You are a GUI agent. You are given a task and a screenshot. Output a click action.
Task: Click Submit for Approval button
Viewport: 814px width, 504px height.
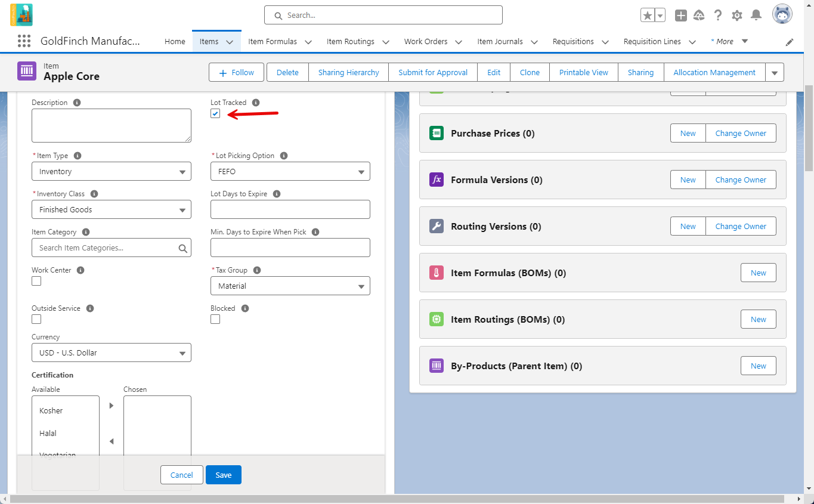tap(433, 72)
